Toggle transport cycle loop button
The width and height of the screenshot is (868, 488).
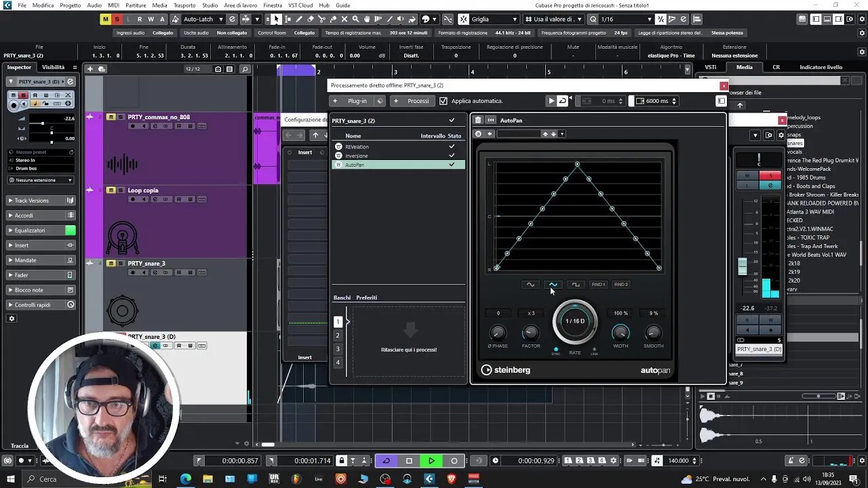coord(387,461)
